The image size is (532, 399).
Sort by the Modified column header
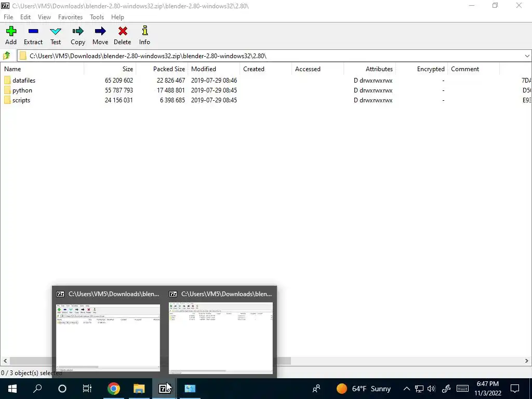214,69
